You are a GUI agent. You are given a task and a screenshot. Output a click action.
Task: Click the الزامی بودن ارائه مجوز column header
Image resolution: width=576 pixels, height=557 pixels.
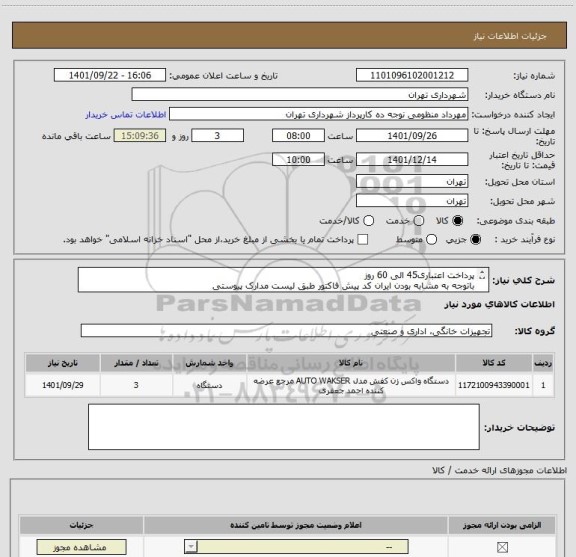coord(502,525)
